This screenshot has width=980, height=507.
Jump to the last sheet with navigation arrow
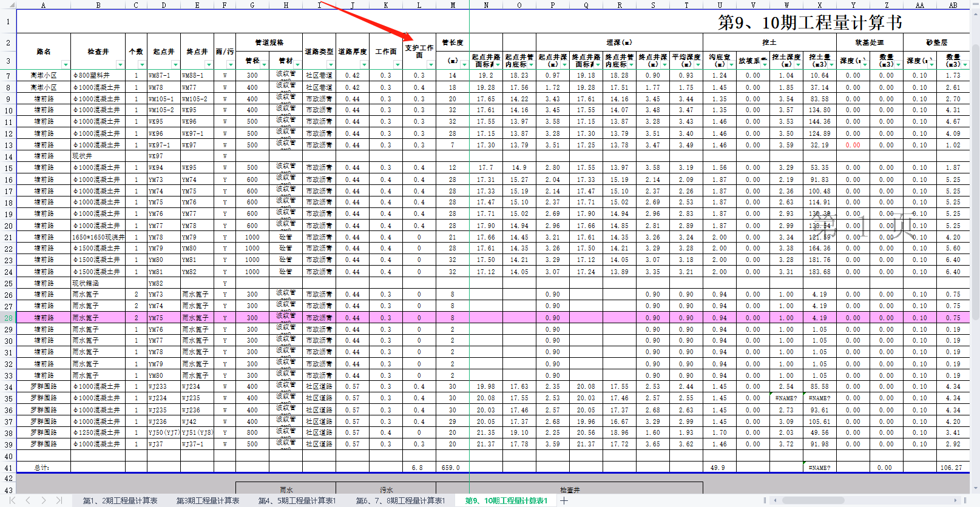pyautogui.click(x=59, y=500)
